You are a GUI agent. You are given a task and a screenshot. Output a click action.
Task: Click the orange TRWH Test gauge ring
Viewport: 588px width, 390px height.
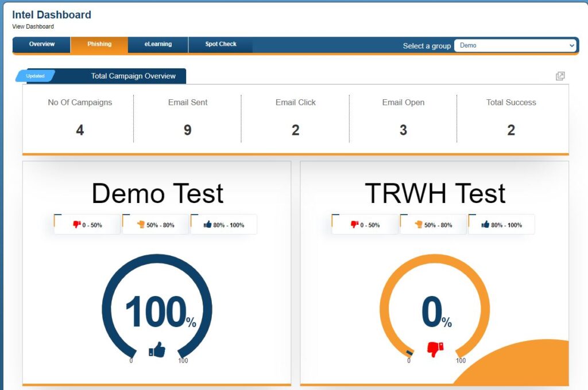(x=435, y=259)
